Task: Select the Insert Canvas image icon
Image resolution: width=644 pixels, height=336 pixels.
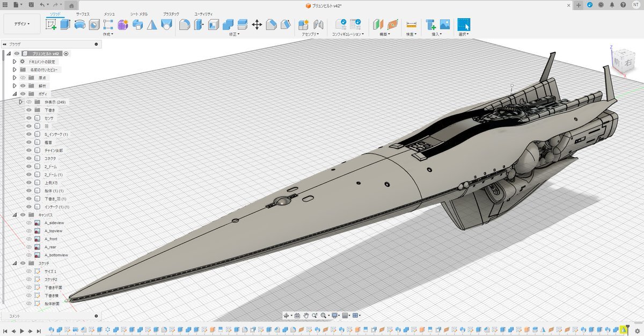Action: pyautogui.click(x=444, y=24)
